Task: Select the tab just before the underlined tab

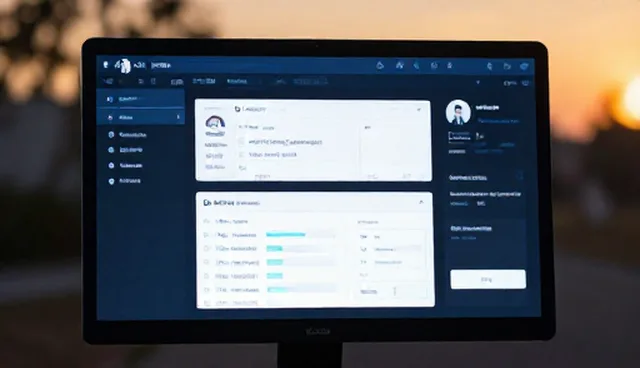Action: [x=204, y=81]
